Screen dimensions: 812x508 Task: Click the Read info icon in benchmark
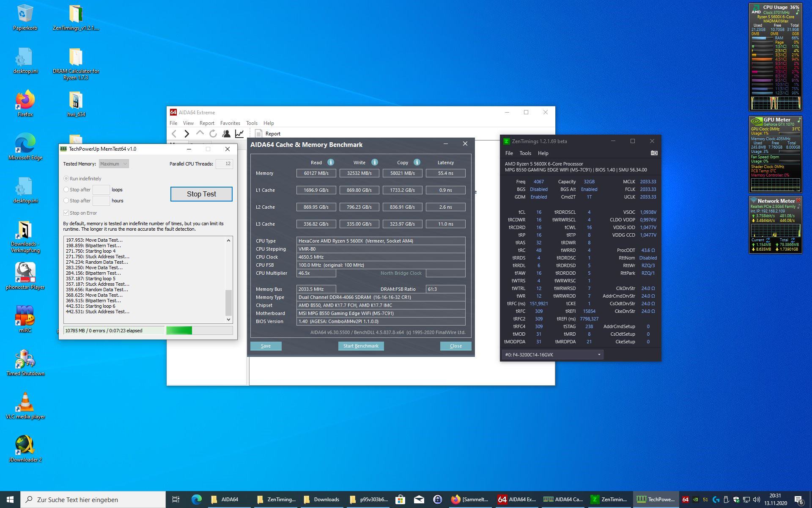[x=331, y=162]
